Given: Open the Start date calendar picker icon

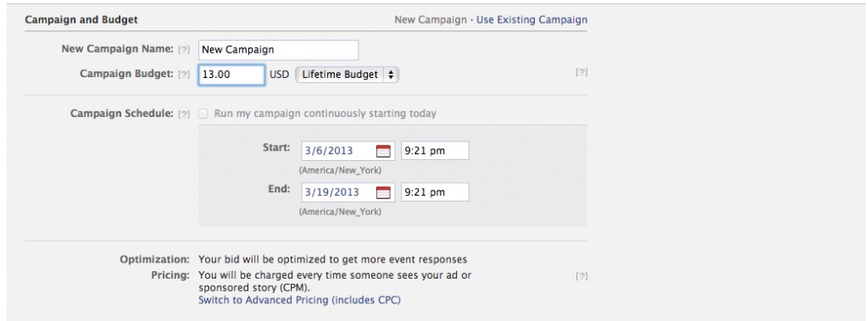Looking at the screenshot, I should pyautogui.click(x=383, y=151).
